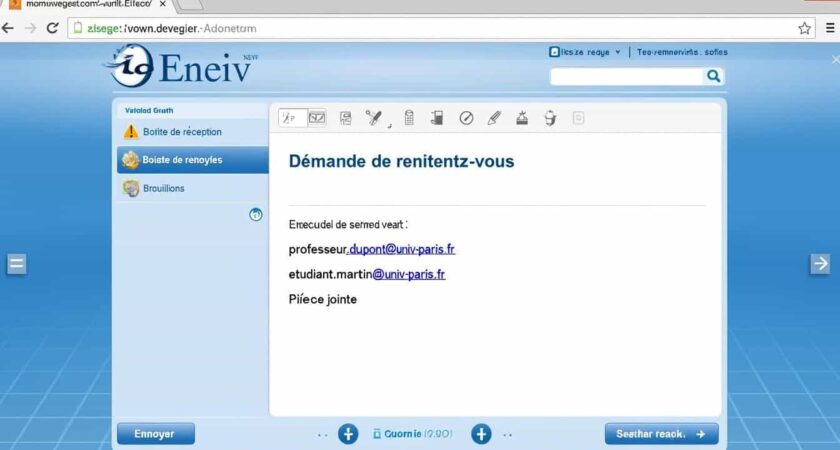Image resolution: width=840 pixels, height=450 pixels.
Task: Open the lcsize redye dropdown
Action: [585, 52]
